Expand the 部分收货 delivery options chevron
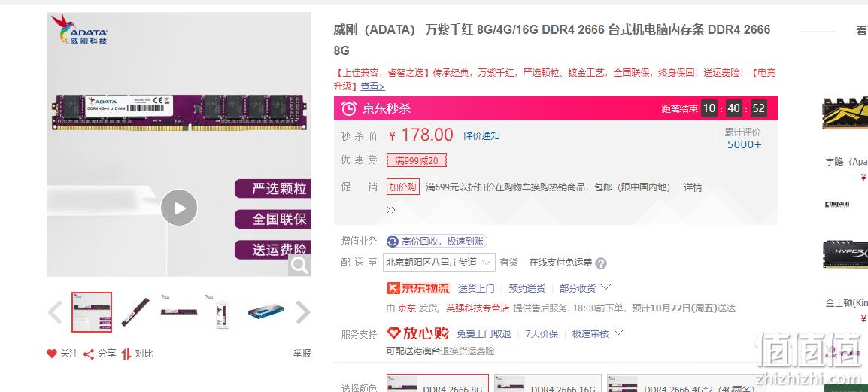This screenshot has width=868, height=392. coord(606,287)
